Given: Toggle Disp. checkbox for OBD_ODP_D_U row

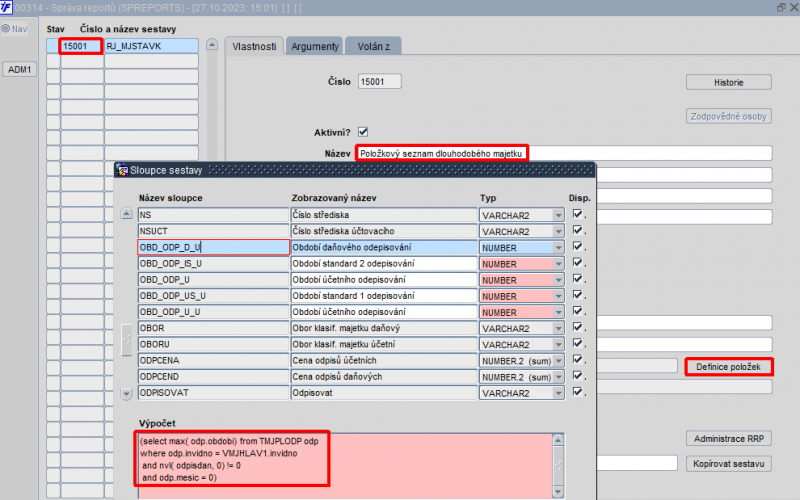Looking at the screenshot, I should point(578,246).
